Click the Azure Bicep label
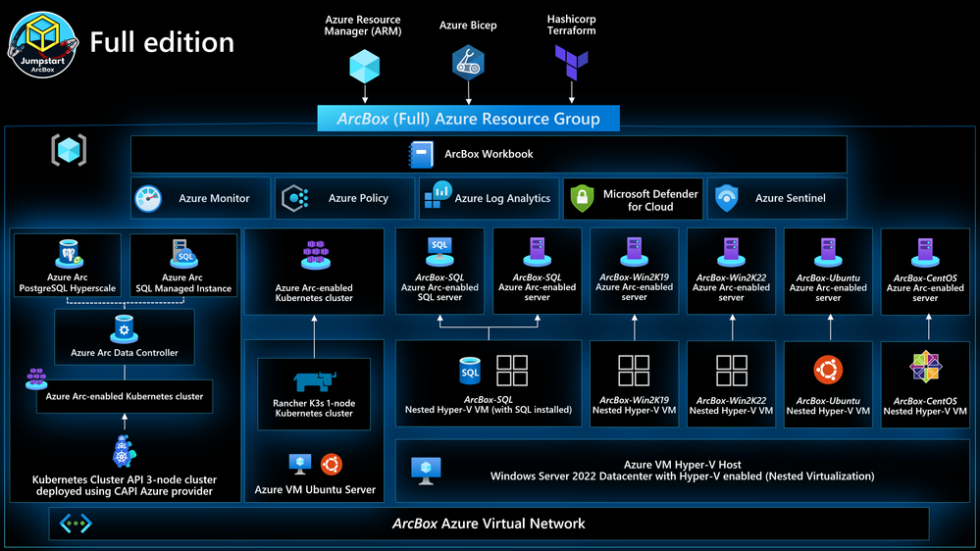Screen dimensions: 980x551 [x=468, y=25]
